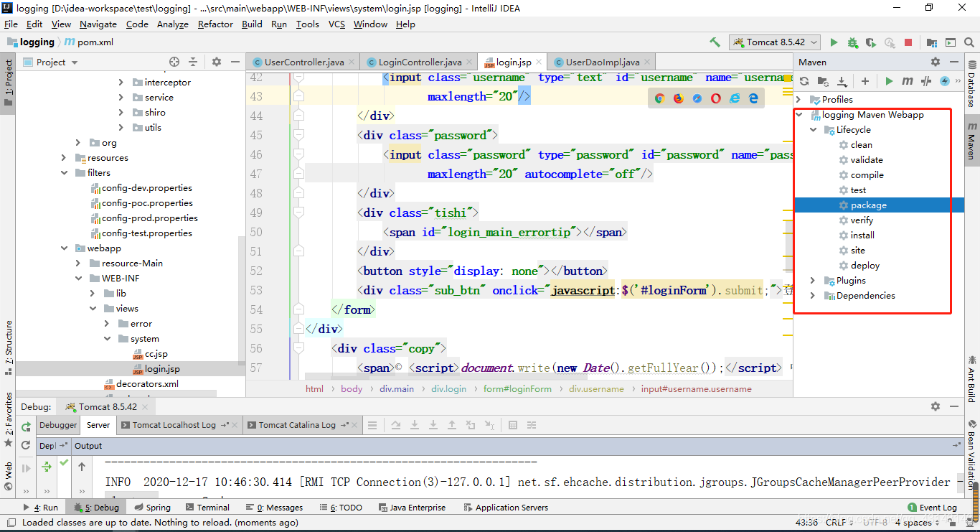Expand the interceptor folder
The height and width of the screenshot is (532, 980).
pos(121,82)
